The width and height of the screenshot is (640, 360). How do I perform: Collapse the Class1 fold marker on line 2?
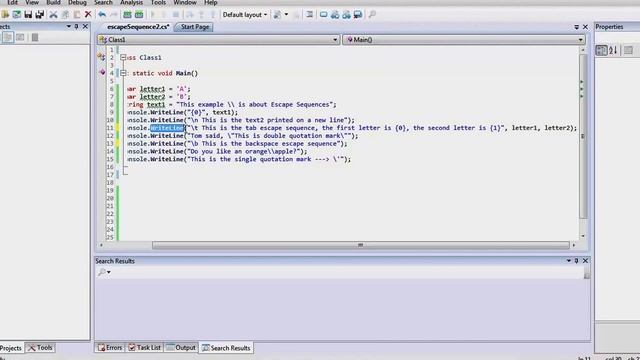(x=123, y=58)
